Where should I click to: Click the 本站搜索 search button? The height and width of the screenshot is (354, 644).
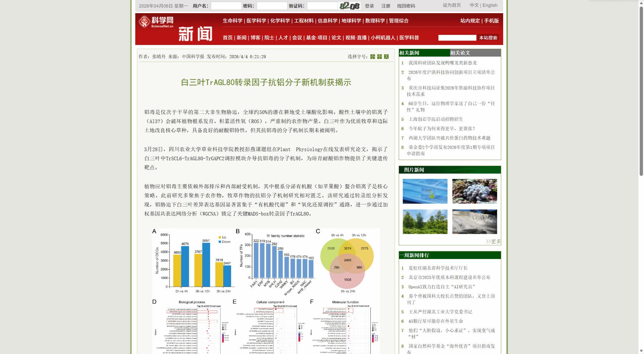(x=488, y=38)
